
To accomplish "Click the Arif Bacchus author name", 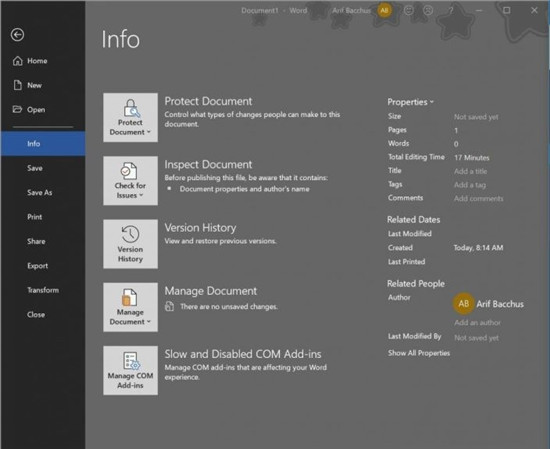I will tap(500, 304).
